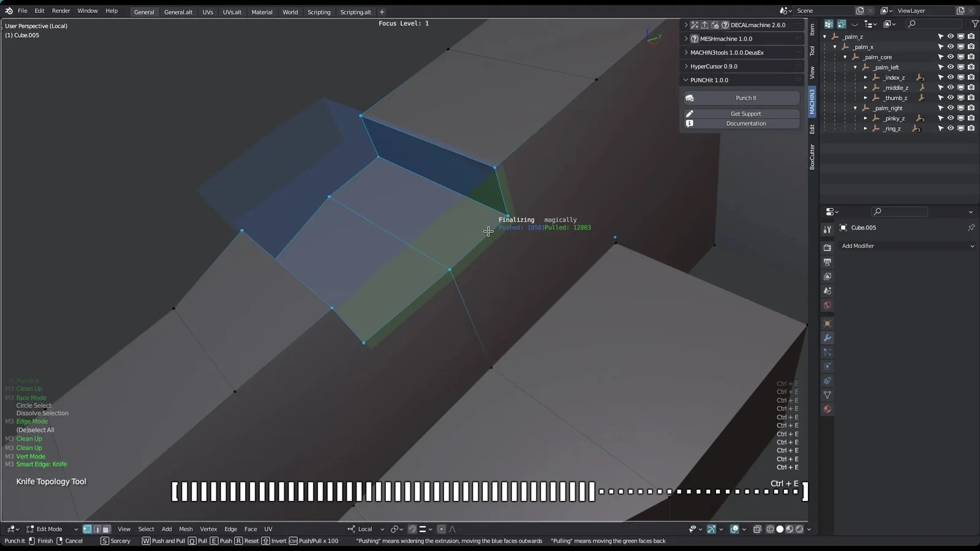Click the Punch It button
Image resolution: width=980 pixels, height=551 pixels.
coord(745,98)
